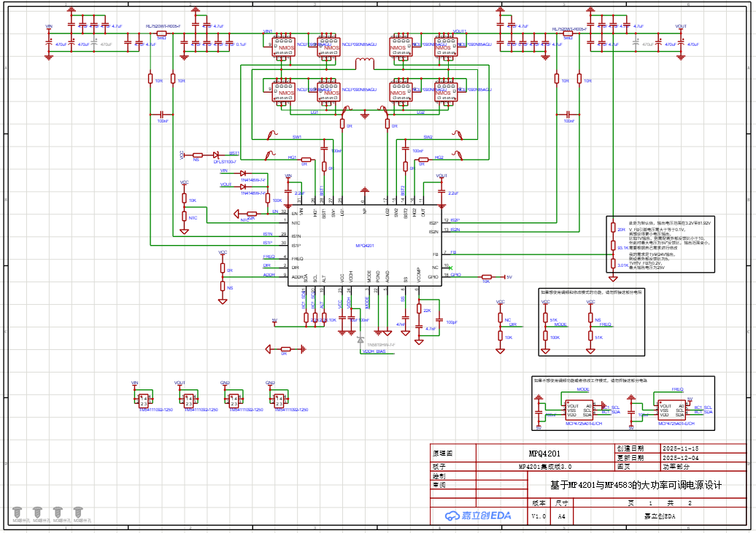The width and height of the screenshot is (756, 533).
Task: Click the SW1 net label
Action: 296,137
